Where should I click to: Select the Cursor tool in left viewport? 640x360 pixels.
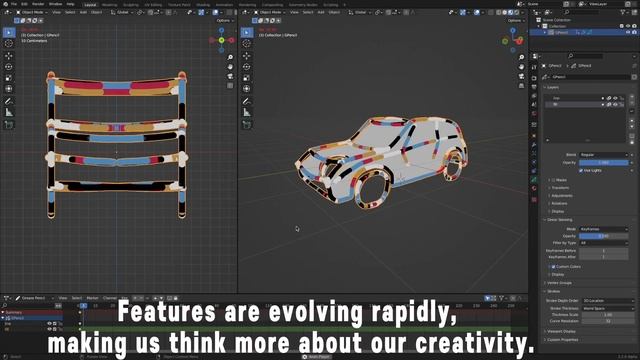tap(9, 43)
